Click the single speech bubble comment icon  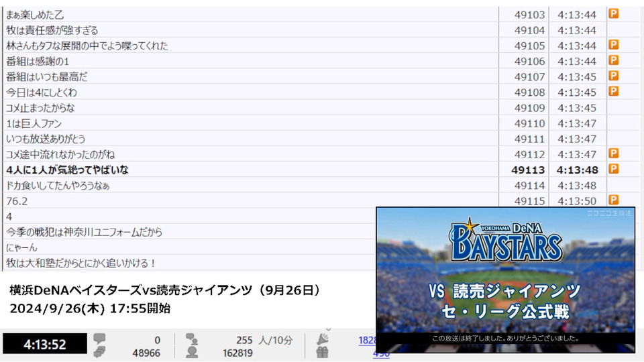(99, 339)
